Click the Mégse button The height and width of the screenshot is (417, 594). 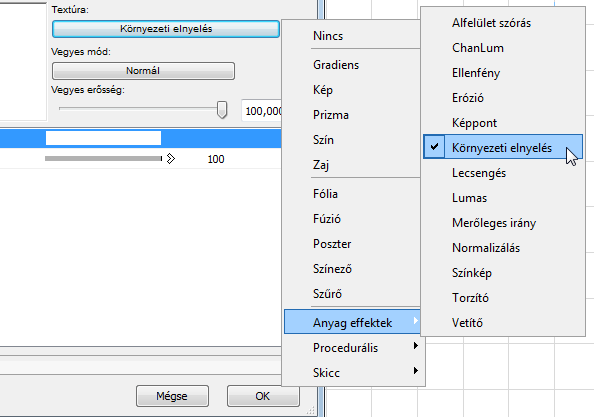[172, 396]
